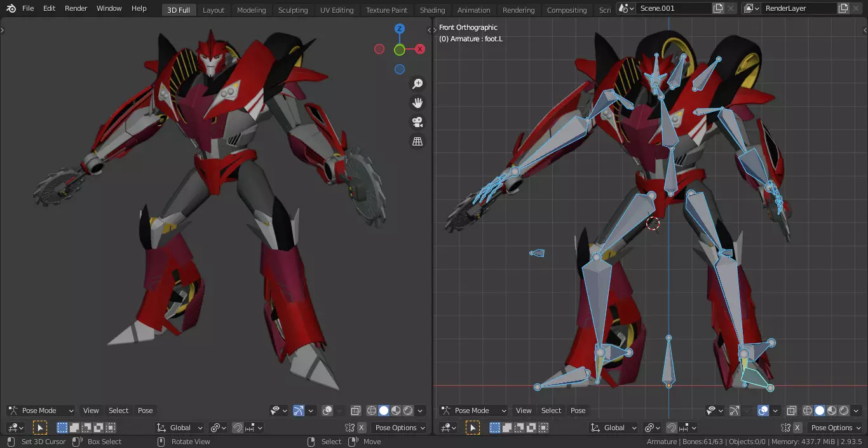Click the new scene icon beside Scene.001
868x448 pixels.
pyautogui.click(x=718, y=8)
